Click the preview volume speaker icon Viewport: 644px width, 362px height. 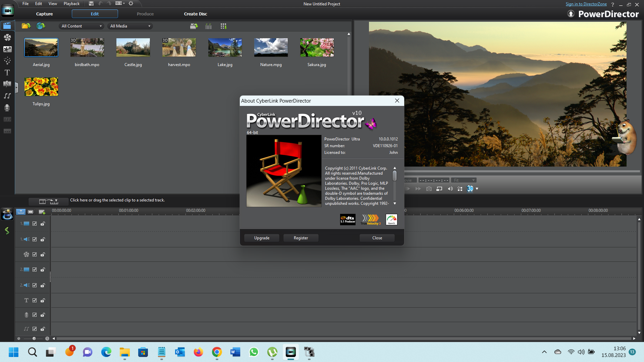(450, 189)
